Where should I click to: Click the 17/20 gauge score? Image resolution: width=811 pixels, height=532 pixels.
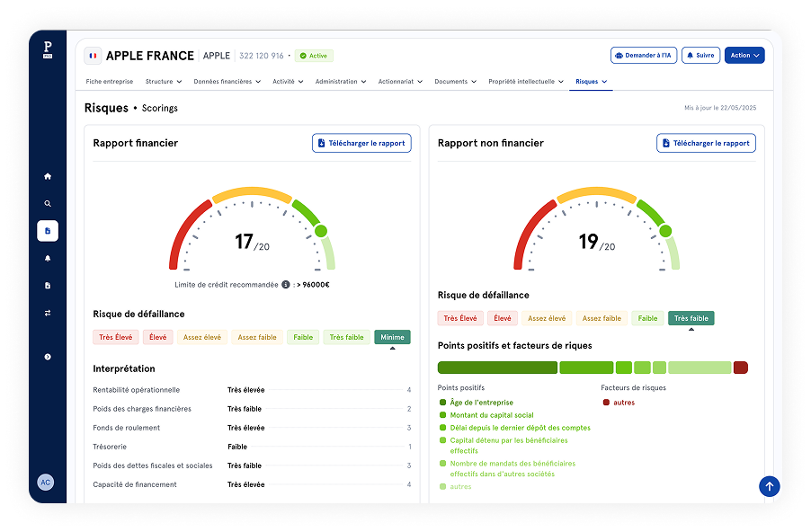point(252,242)
